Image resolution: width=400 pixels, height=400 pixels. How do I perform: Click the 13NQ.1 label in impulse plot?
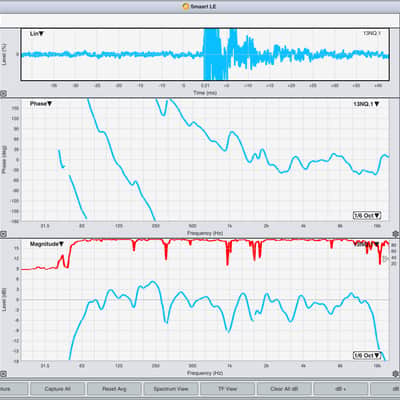[372, 33]
